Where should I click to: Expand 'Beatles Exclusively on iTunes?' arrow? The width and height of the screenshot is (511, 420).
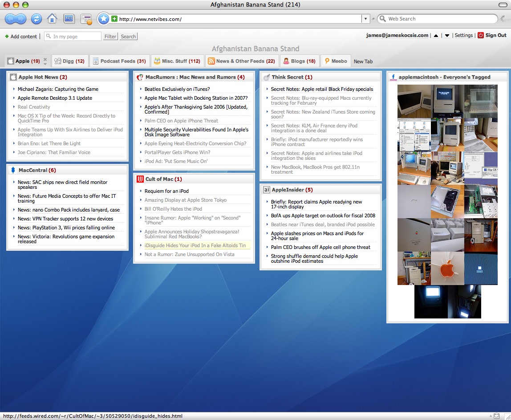pos(141,89)
